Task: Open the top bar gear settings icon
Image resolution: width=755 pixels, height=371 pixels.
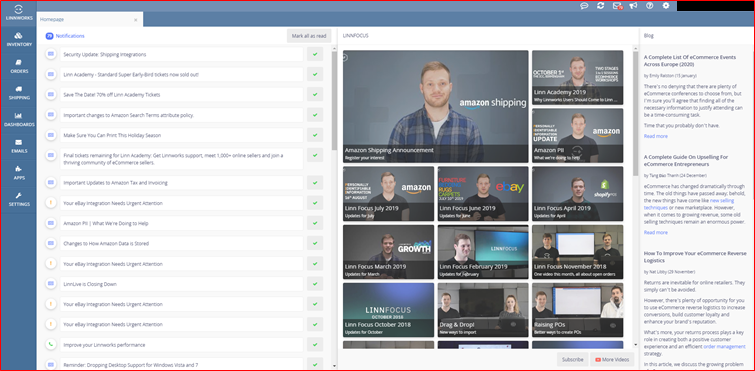Action: pos(666,6)
